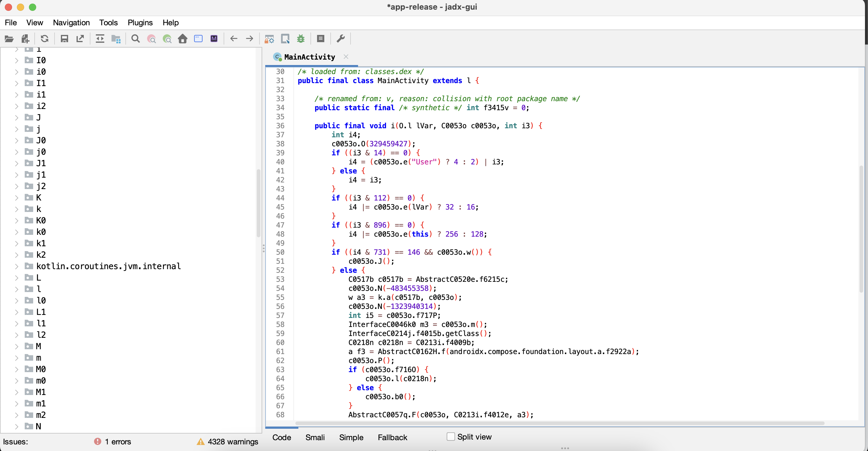Reload files with the refresh icon
This screenshot has height=451, width=868.
coord(45,39)
